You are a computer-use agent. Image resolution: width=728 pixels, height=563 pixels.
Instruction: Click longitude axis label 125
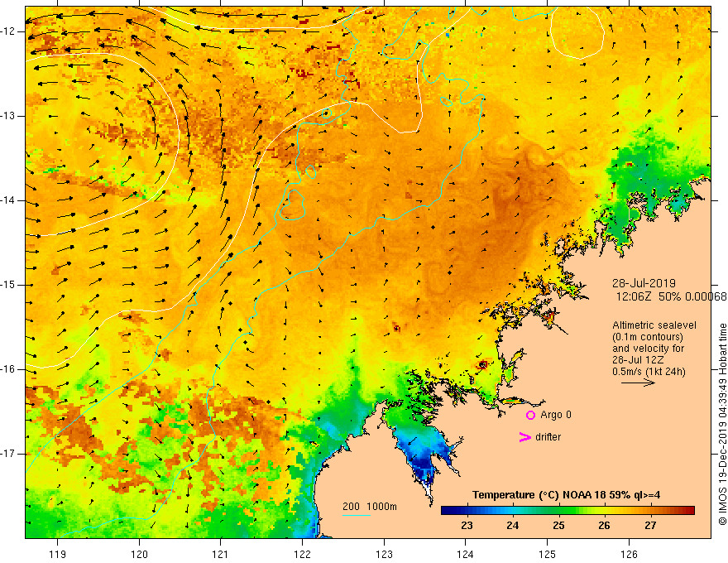click(x=548, y=554)
